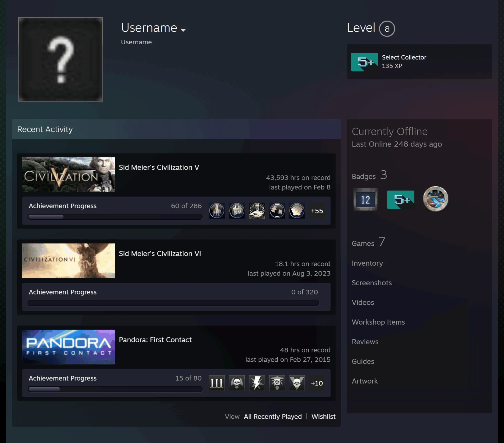Open the Workshop Items link
This screenshot has height=443, width=504.
click(378, 322)
